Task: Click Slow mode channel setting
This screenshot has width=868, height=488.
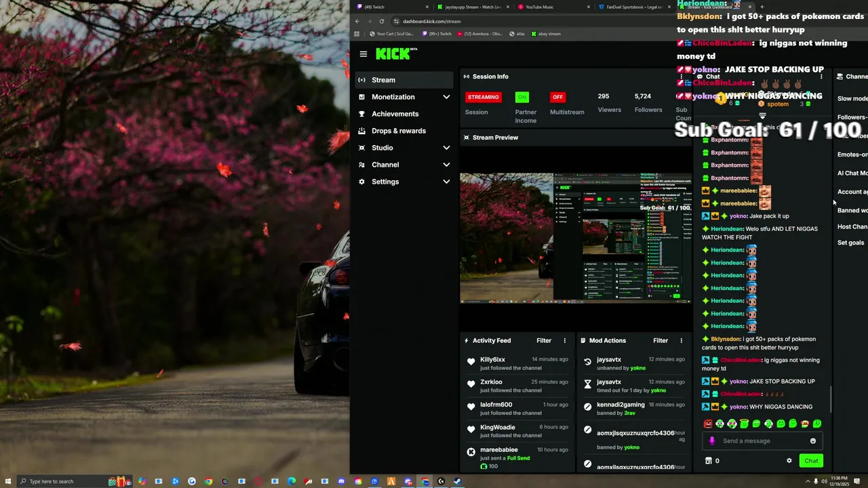Action: [x=852, y=98]
